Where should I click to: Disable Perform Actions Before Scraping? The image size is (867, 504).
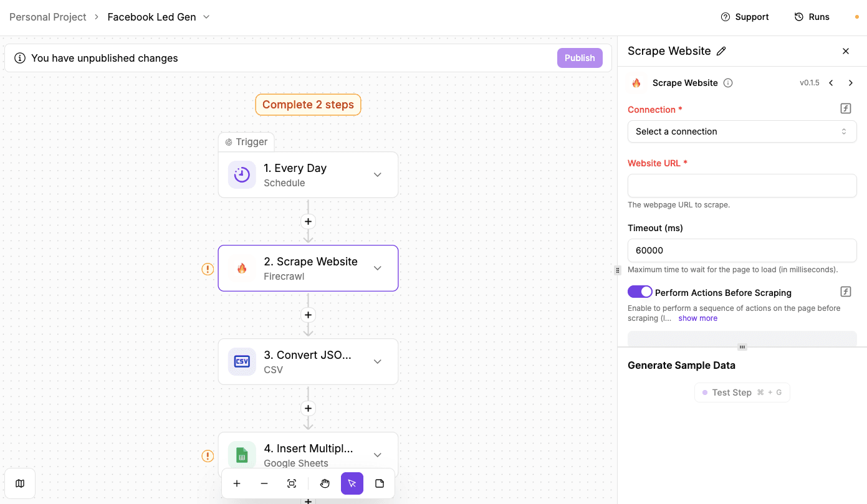pyautogui.click(x=639, y=291)
